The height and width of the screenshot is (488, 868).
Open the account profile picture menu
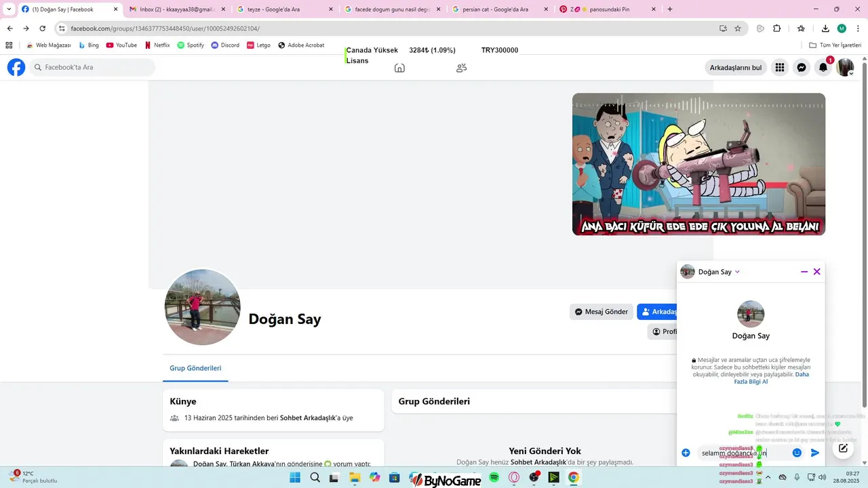(x=845, y=67)
